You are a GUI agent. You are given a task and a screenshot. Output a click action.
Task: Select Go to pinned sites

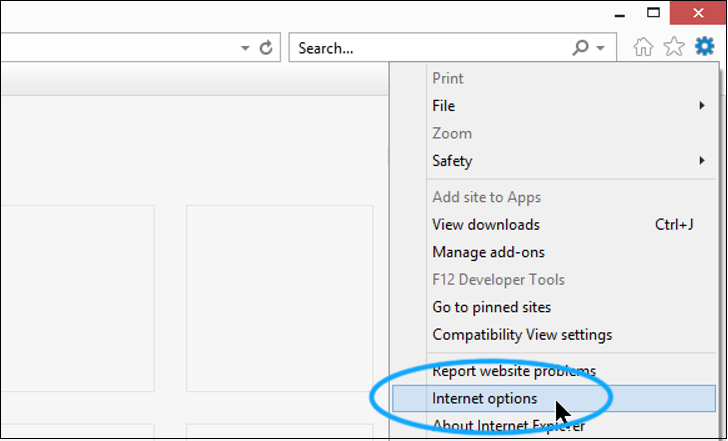tap(491, 307)
